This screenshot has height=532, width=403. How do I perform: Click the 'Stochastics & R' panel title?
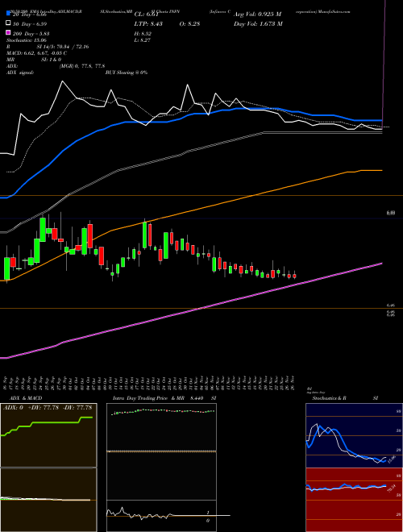click(329, 398)
